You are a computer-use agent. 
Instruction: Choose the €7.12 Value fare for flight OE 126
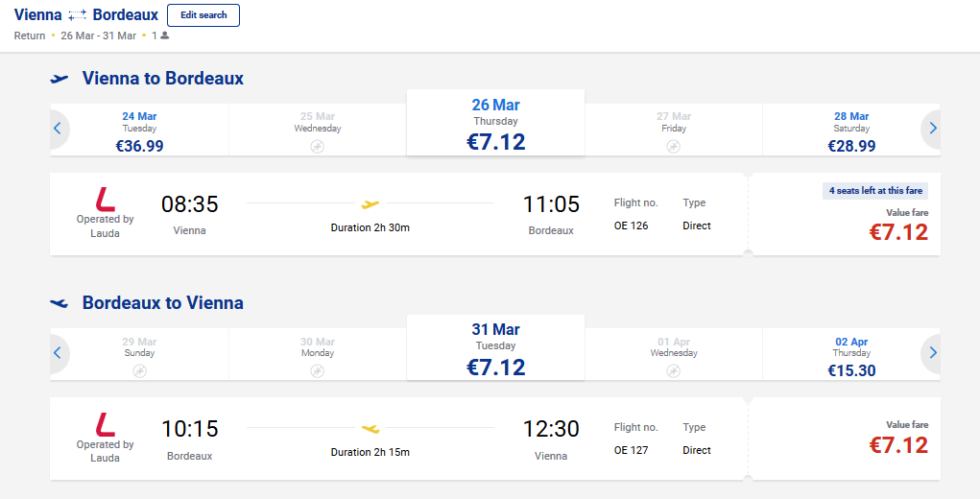[x=845, y=214]
